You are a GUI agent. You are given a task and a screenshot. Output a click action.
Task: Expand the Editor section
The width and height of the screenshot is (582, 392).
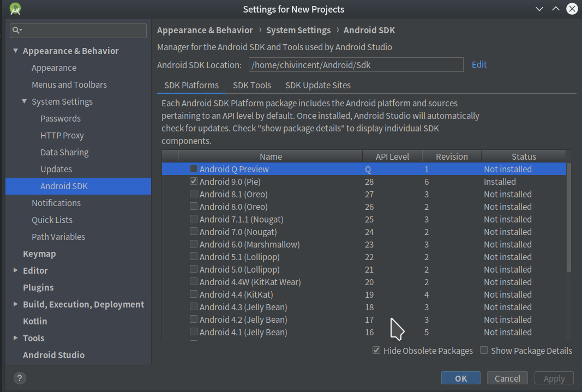point(15,270)
